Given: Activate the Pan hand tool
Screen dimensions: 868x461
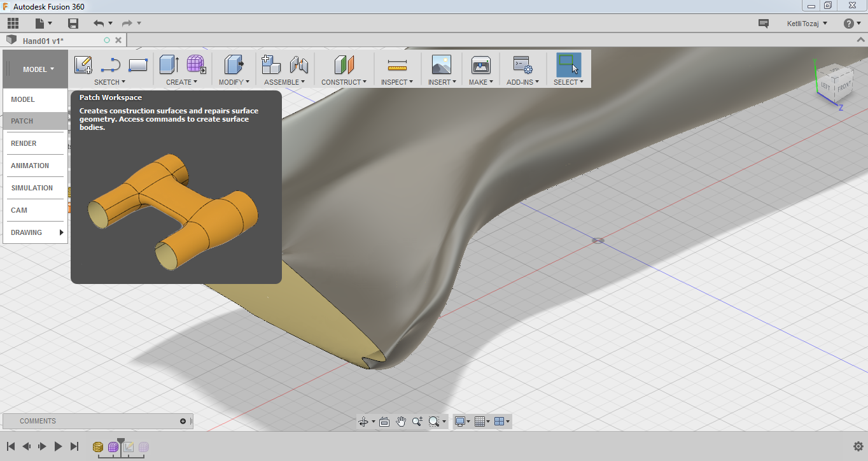Looking at the screenshot, I should (x=401, y=422).
